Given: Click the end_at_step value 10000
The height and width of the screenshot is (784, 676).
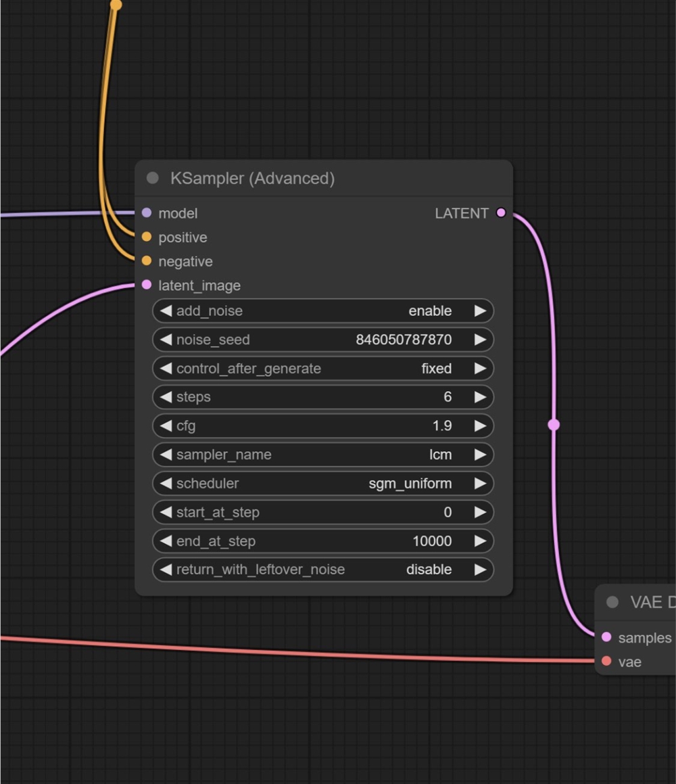Looking at the screenshot, I should [431, 541].
